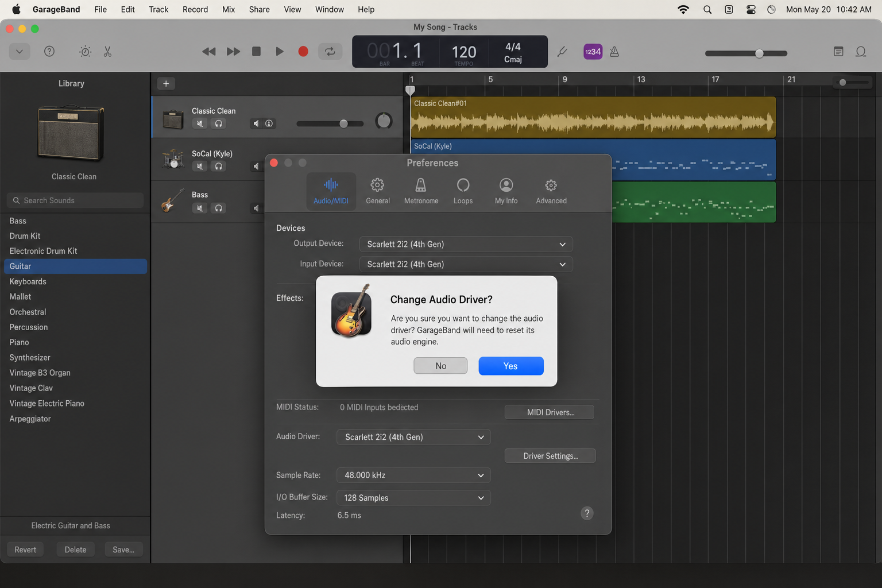Click the Stop transport button
The height and width of the screenshot is (588, 882).
tap(257, 52)
